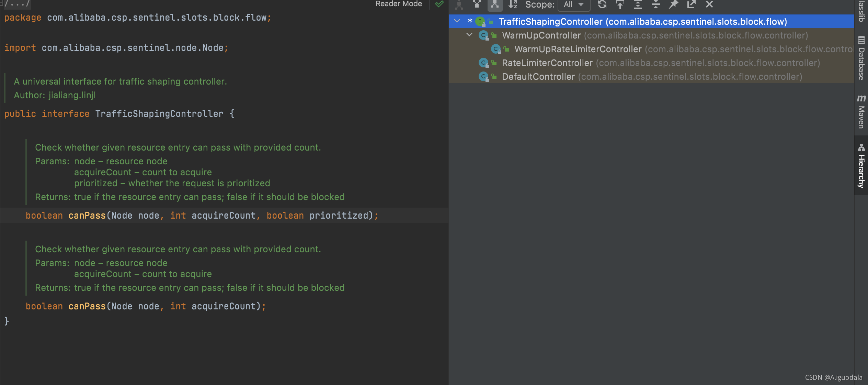
Task: Click the green inspections checkmark icon
Action: 439,4
